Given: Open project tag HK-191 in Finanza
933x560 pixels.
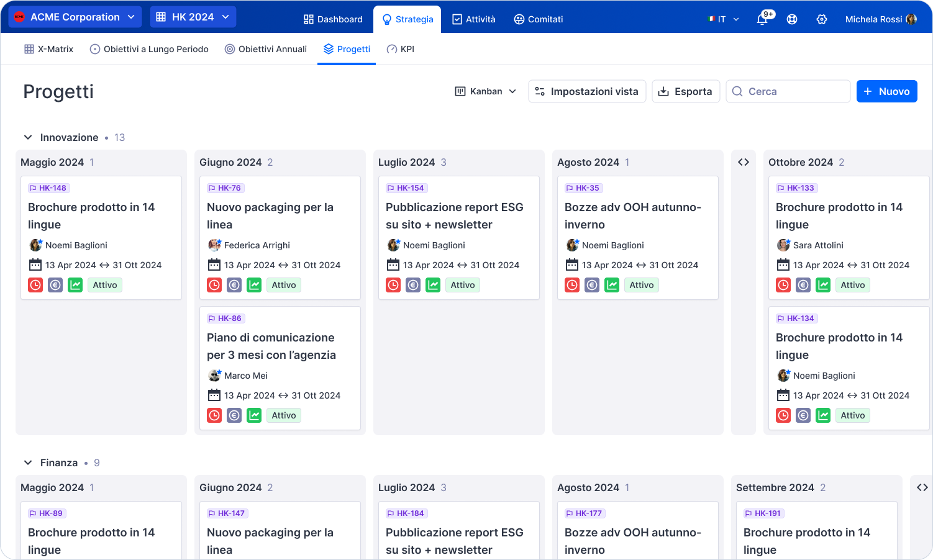Looking at the screenshot, I should tap(765, 513).
